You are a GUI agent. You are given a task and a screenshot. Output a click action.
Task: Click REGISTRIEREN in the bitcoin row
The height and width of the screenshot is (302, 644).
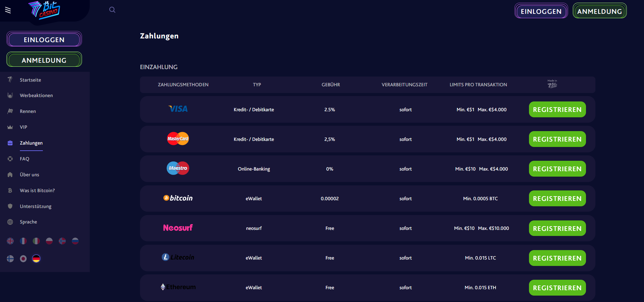[557, 199]
